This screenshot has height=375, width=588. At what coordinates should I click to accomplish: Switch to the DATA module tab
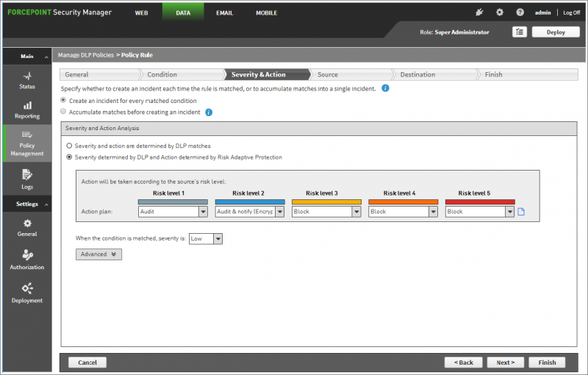(x=183, y=12)
